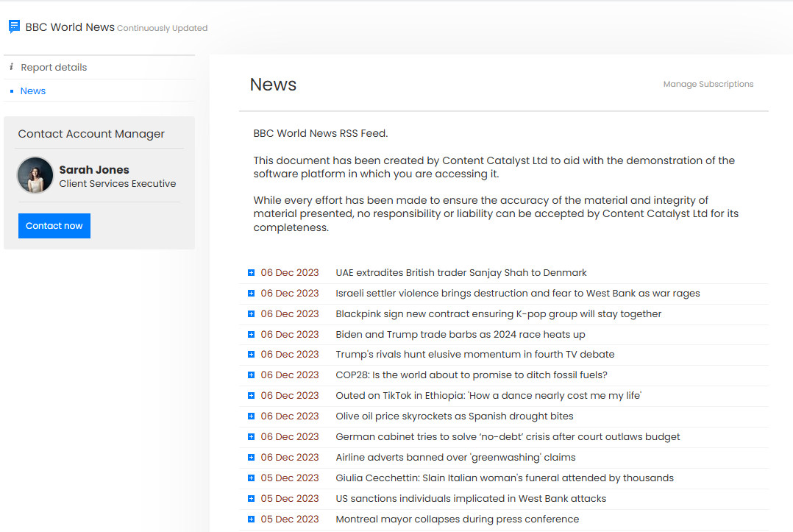Click plus icon beside COP28 fossil fuels headline
The image size is (793, 532).
[251, 375]
